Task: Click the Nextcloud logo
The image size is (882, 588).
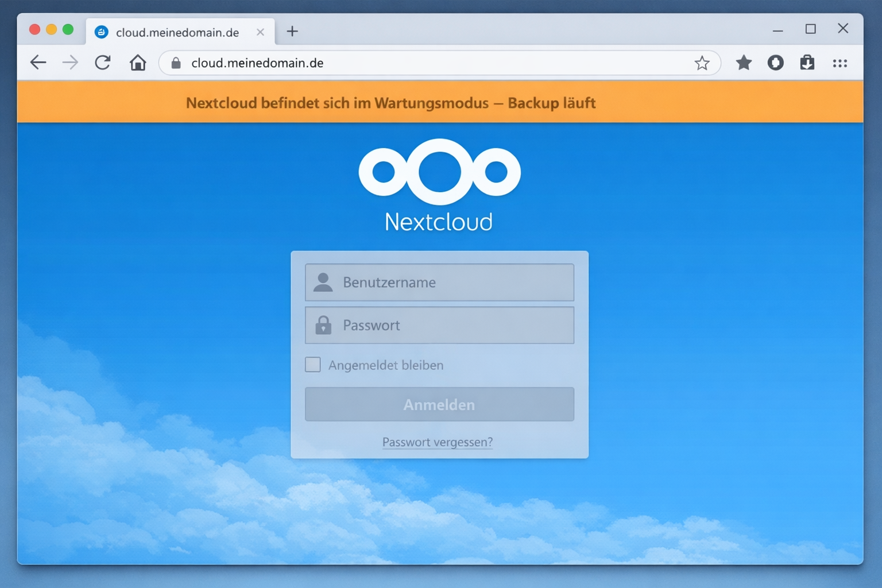Action: pyautogui.click(x=439, y=172)
